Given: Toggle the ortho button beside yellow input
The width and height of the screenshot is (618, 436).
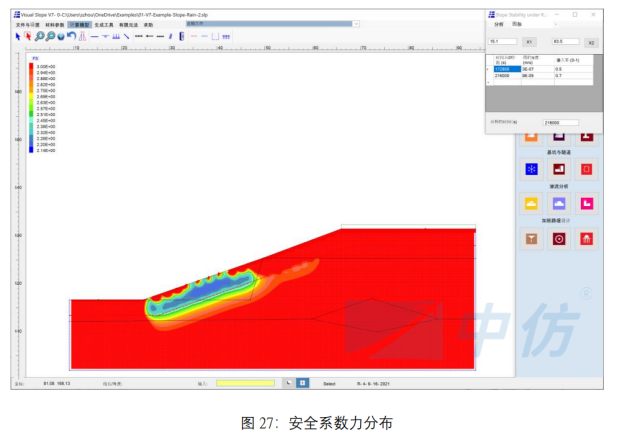Looking at the screenshot, I should pos(286,382).
